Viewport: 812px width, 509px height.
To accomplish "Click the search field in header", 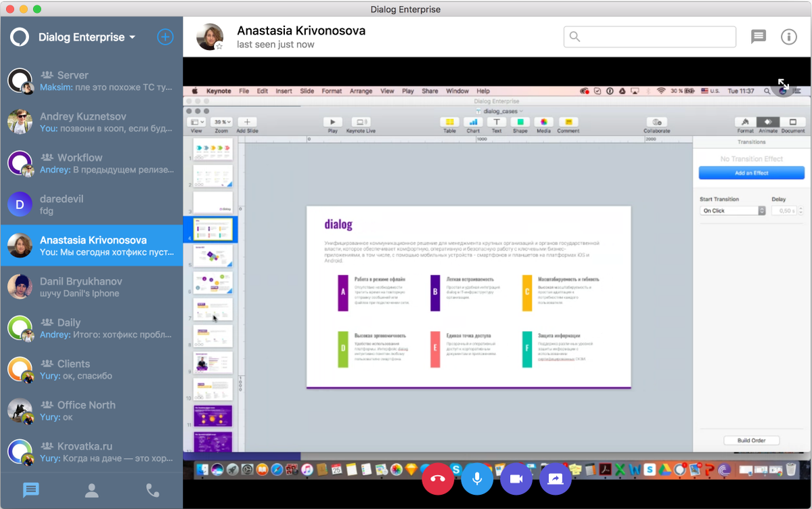I will [x=650, y=37].
